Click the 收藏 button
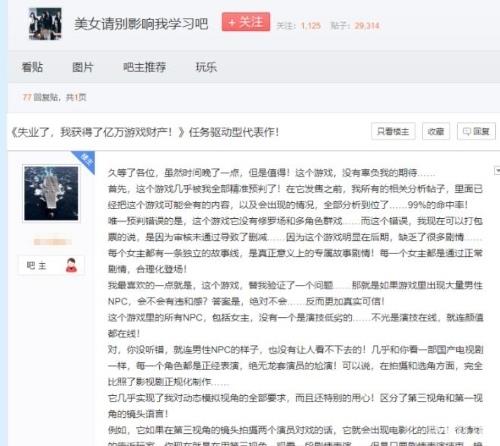 436,131
